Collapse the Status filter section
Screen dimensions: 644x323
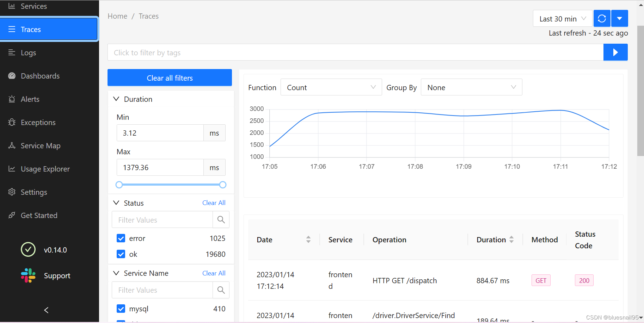coord(116,203)
